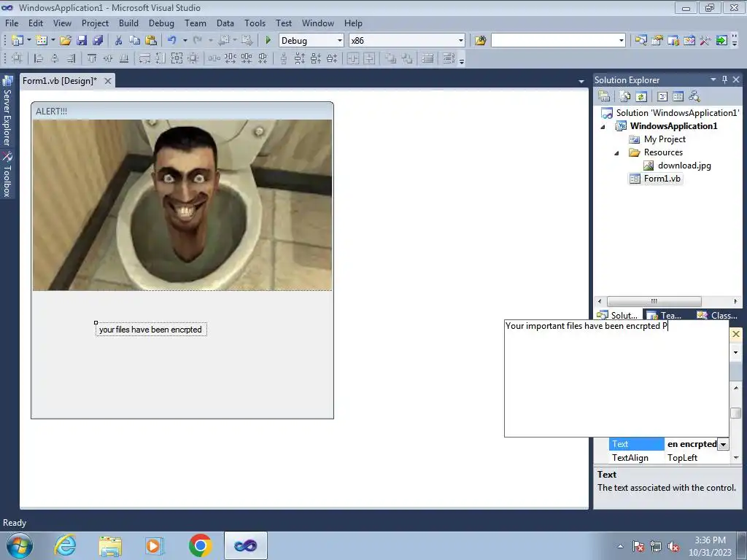Open Solution Explorer from the top toolbar icon
Image resolution: width=747 pixels, height=560 pixels.
[x=640, y=41]
